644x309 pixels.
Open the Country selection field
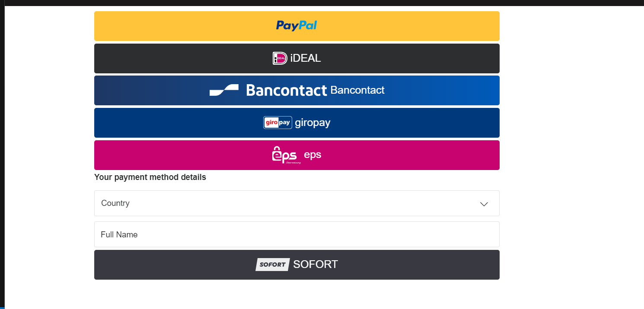tap(296, 203)
